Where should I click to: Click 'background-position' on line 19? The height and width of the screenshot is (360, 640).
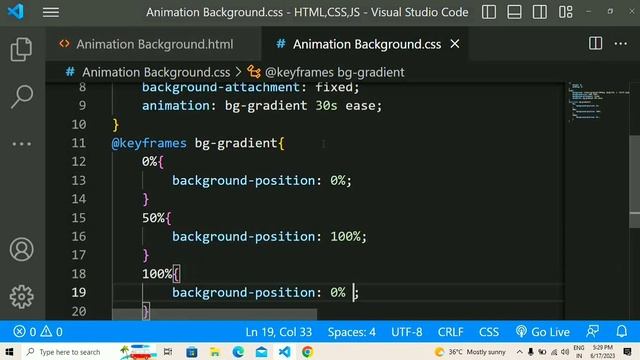(x=243, y=293)
